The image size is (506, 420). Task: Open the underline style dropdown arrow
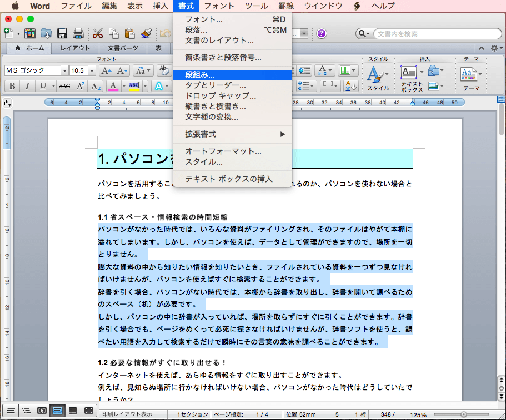tap(53, 86)
